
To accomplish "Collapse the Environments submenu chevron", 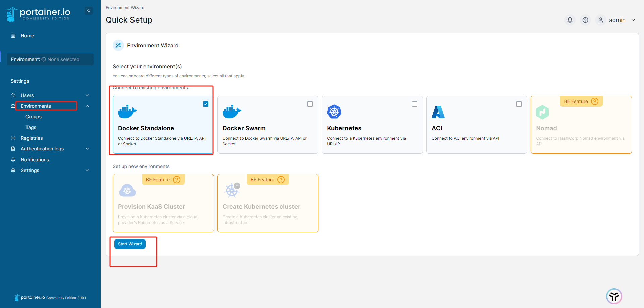I will pyautogui.click(x=87, y=106).
